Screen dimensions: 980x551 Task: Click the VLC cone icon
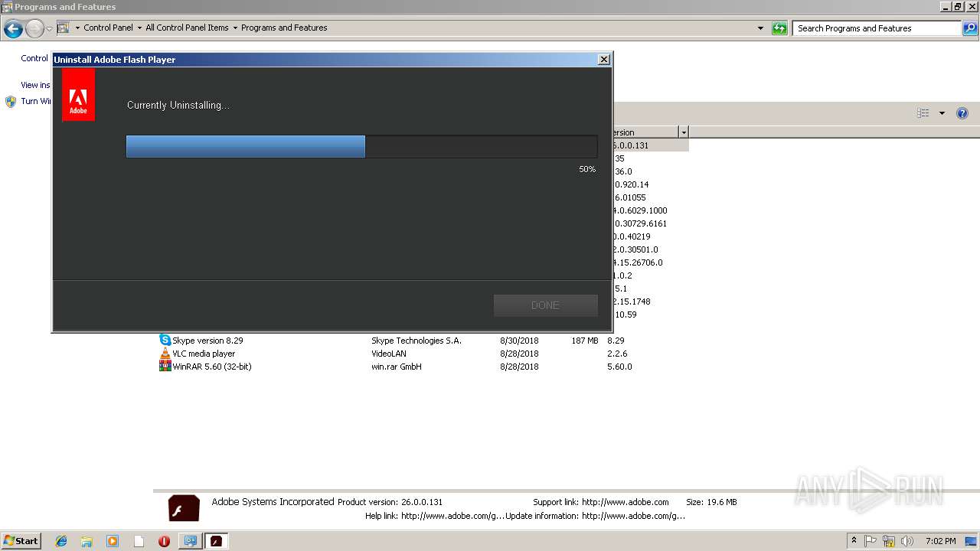coord(165,354)
